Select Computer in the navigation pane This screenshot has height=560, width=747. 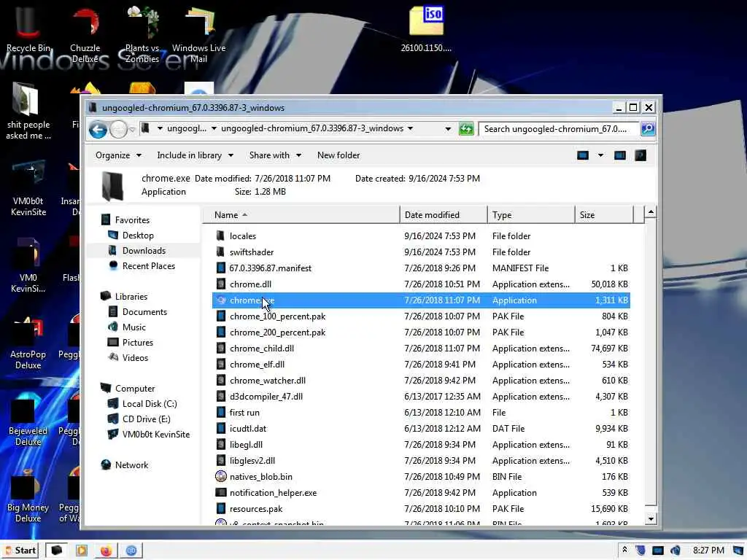(135, 389)
